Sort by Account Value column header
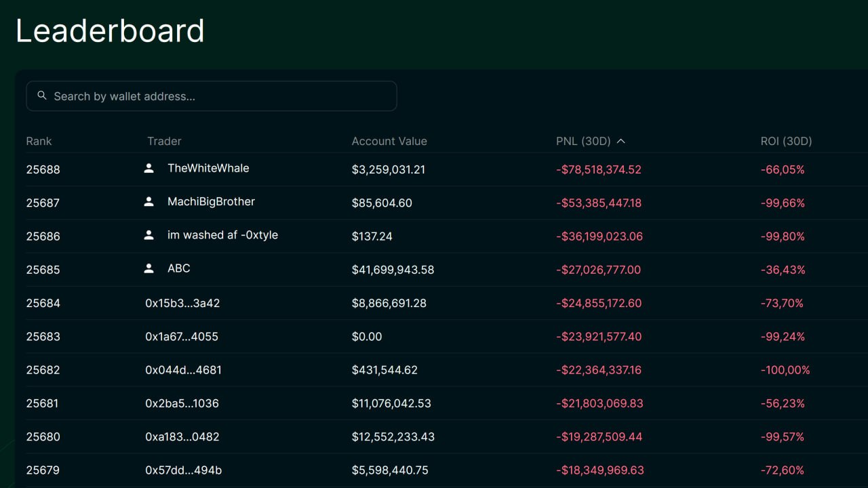Image resolution: width=868 pixels, height=488 pixels. pos(389,141)
